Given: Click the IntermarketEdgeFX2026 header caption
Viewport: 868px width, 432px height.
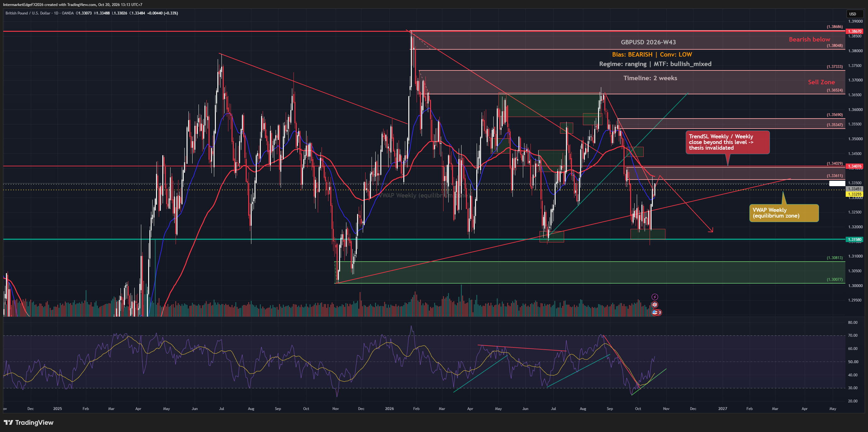Looking at the screenshot, I should point(72,5).
